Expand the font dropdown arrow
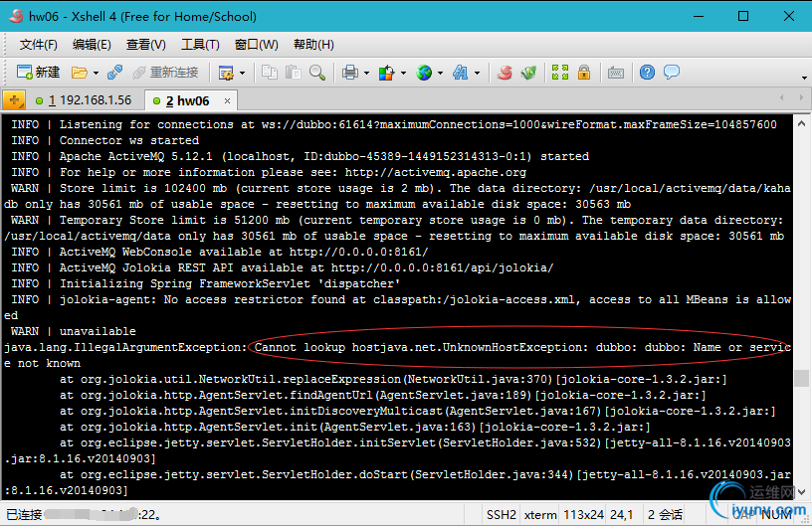Screen dimensions: 812x526 point(477,74)
